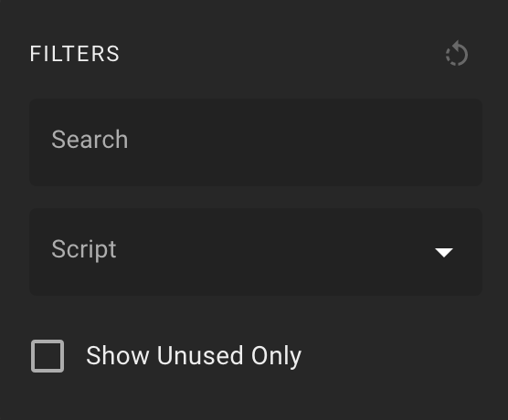Enable the Show Unused Only checkbox

point(48,356)
